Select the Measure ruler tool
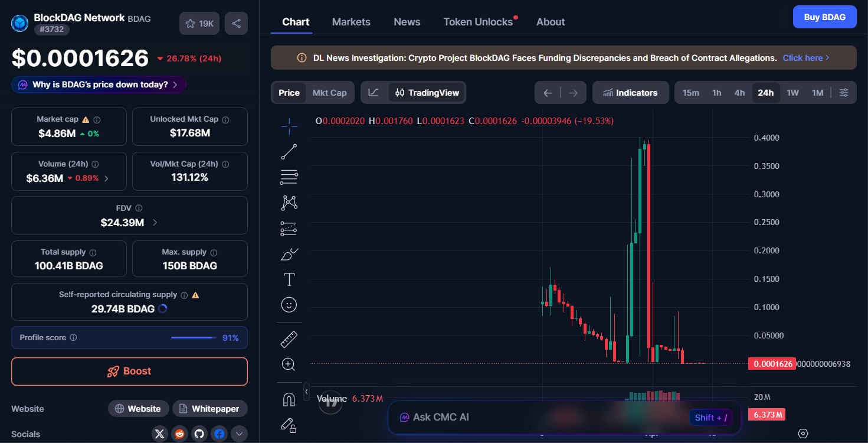868x443 pixels. (289, 338)
